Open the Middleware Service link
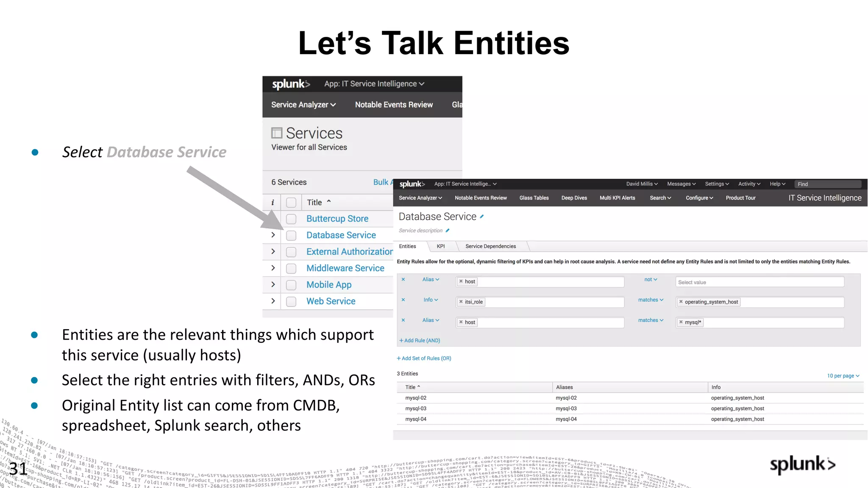 (x=345, y=268)
